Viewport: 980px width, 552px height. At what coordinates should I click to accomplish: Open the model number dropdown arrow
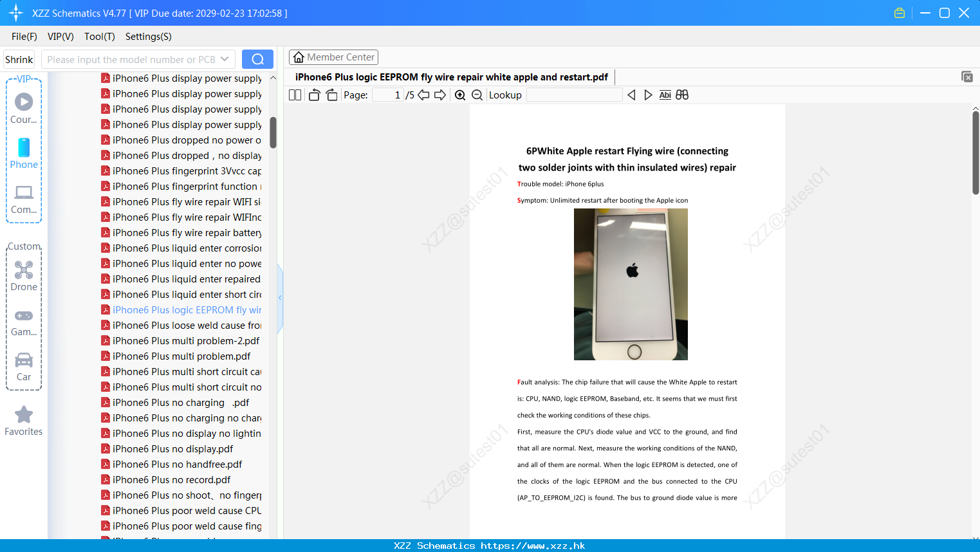pos(225,59)
